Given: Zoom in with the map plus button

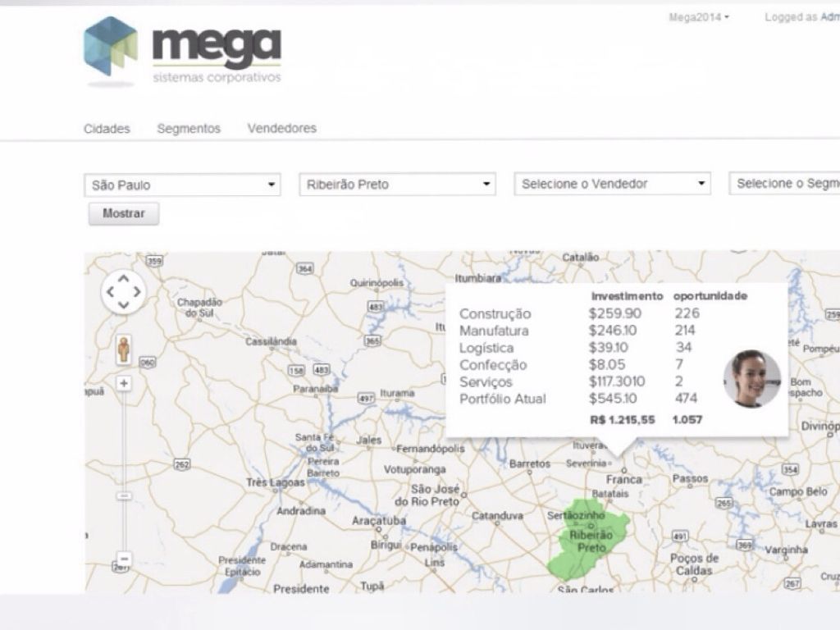Looking at the screenshot, I should point(124,383).
